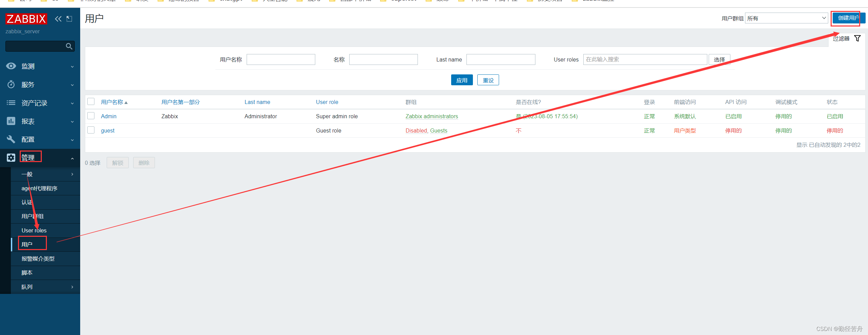
Task: Click the ZABBIX logo
Action: click(x=26, y=19)
